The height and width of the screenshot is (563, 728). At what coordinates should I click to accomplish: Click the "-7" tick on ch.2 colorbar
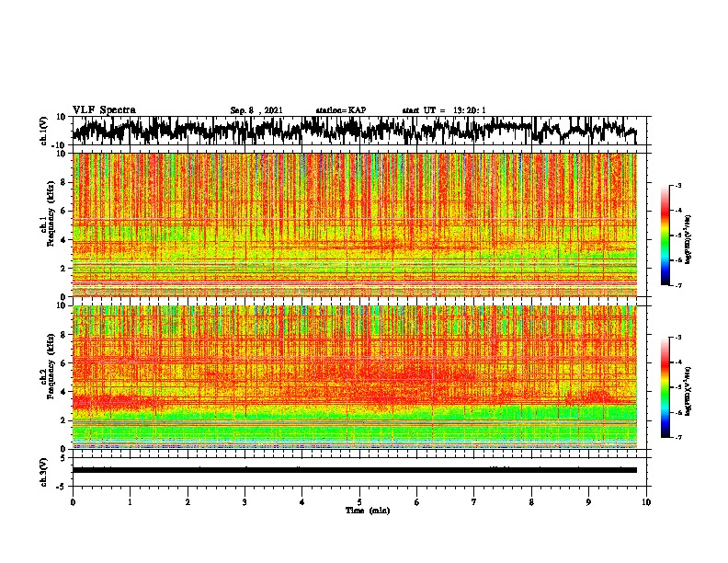coord(677,437)
